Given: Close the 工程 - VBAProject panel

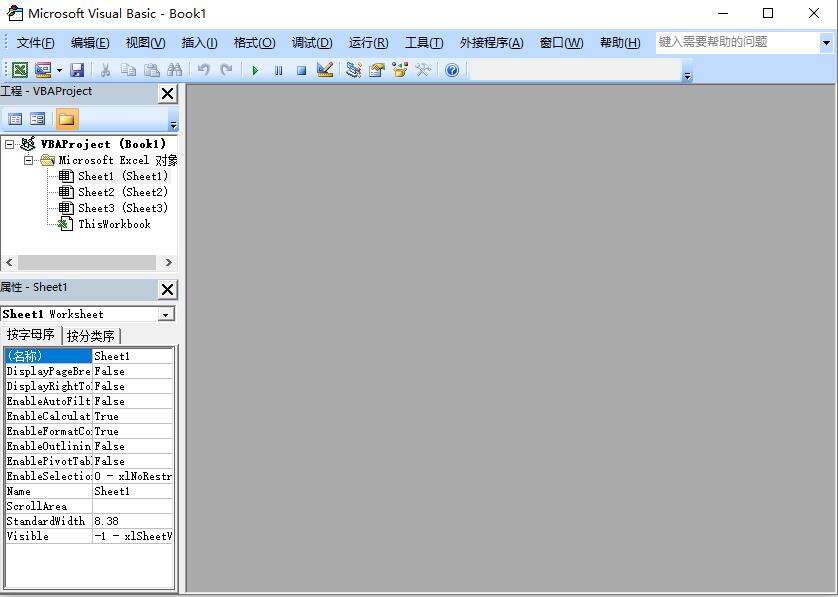Looking at the screenshot, I should (167, 94).
